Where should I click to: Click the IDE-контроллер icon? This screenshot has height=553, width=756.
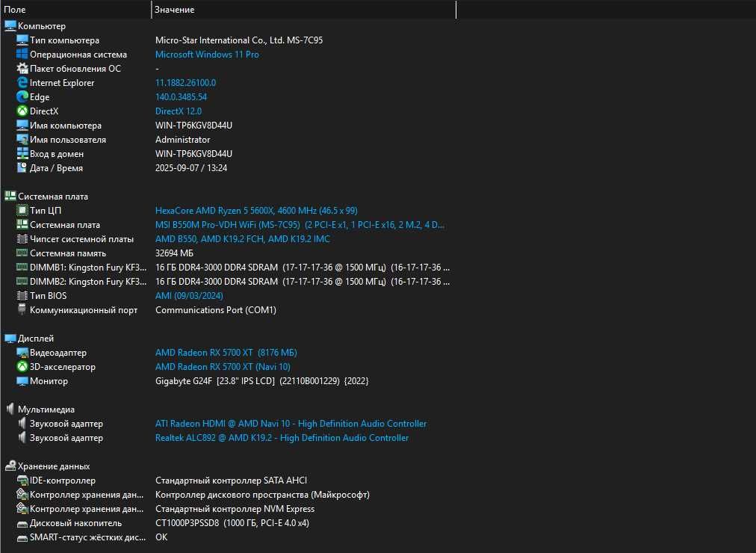pos(22,481)
